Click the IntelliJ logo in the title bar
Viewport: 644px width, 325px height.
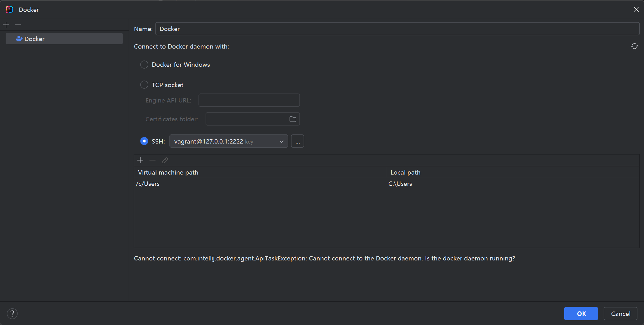[9, 9]
